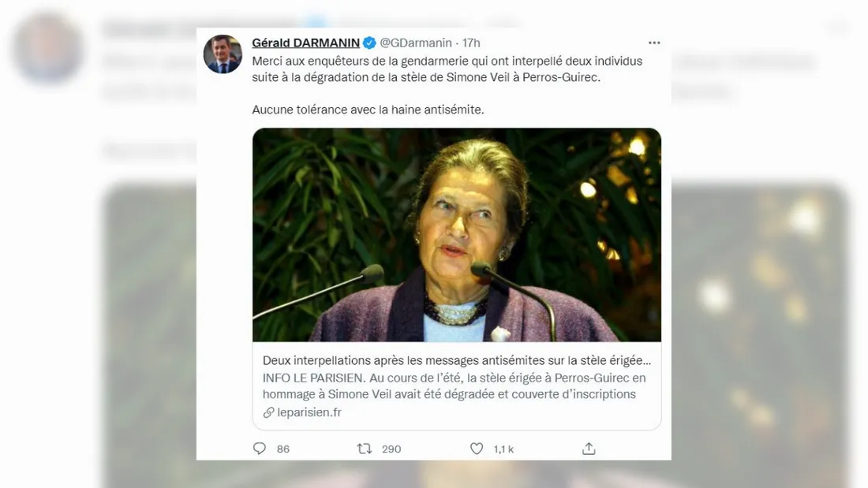The height and width of the screenshot is (488, 868).
Task: Click Gérald Darmanin's profile avatar
Action: 223,55
